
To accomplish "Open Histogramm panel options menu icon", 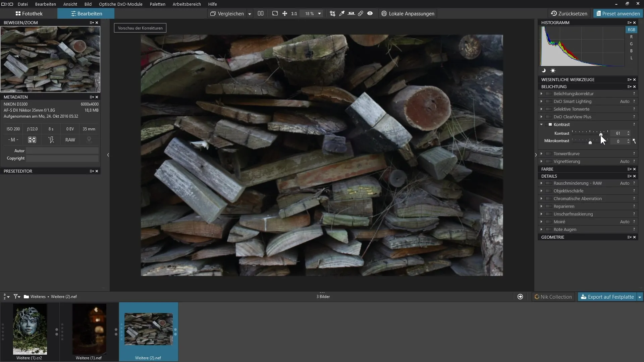I will pyautogui.click(x=629, y=23).
